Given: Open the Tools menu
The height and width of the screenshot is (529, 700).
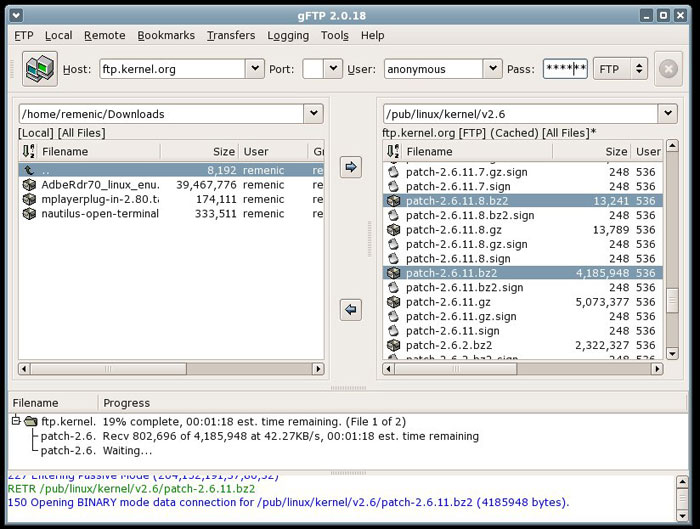Looking at the screenshot, I should pos(334,35).
